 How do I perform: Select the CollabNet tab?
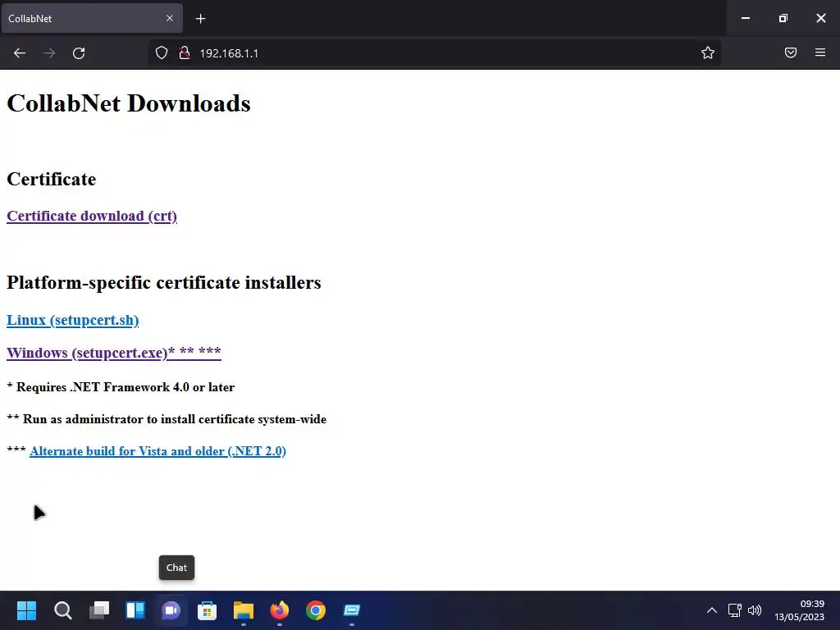point(92,18)
